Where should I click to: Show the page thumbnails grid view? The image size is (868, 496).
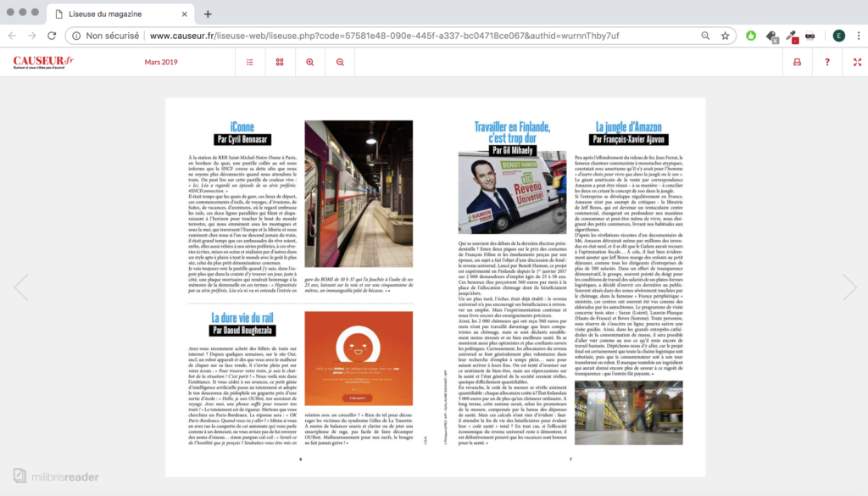click(280, 62)
